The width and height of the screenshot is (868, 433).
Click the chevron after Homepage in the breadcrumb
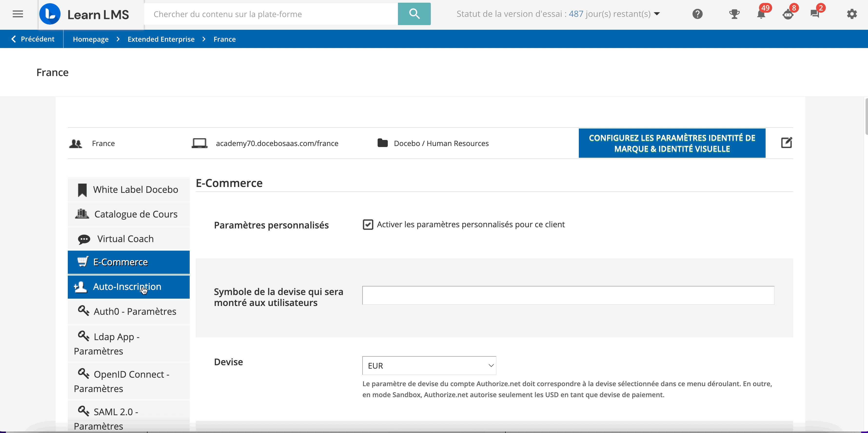tap(118, 39)
